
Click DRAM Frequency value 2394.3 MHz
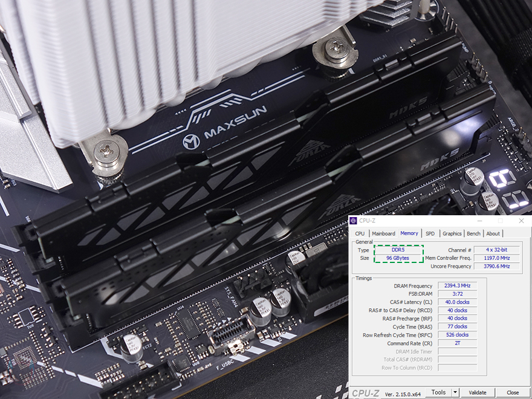pos(458,286)
